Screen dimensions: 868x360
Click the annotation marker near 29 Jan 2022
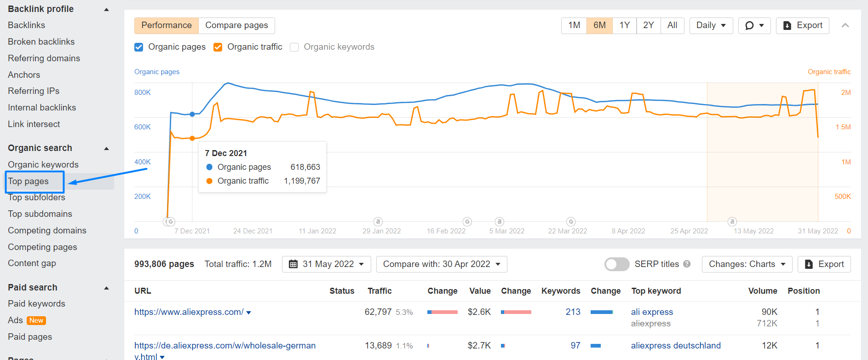point(378,221)
